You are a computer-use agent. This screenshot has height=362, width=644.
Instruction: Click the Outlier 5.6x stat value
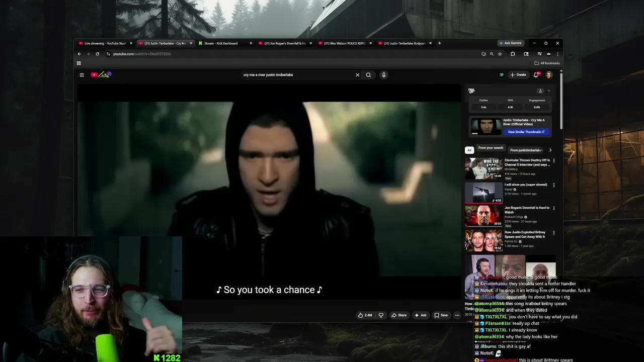[x=484, y=107]
